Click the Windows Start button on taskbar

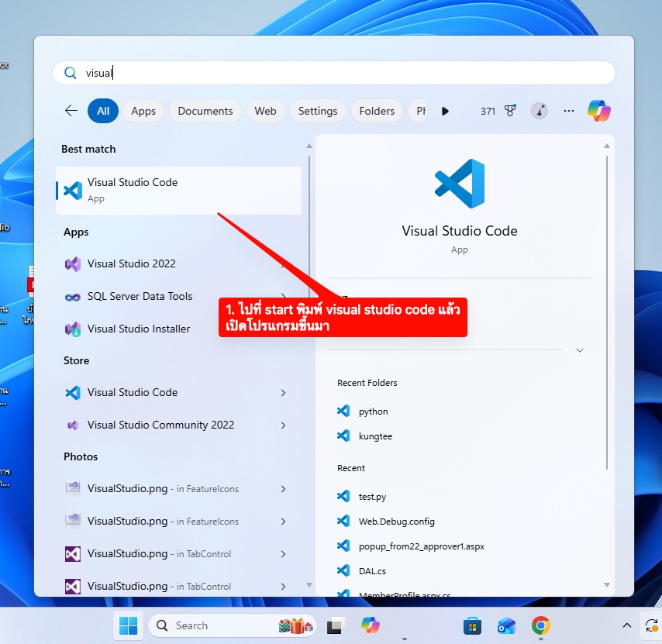click(x=129, y=625)
